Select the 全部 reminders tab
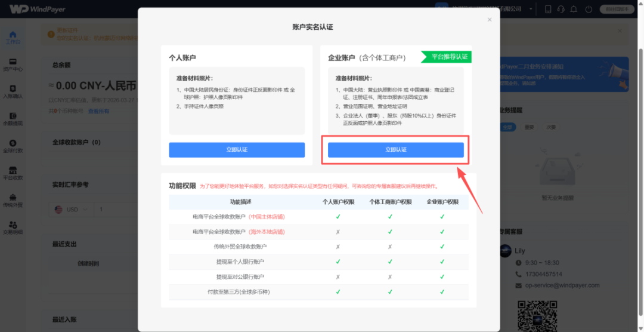This screenshot has width=644, height=332. [507, 127]
